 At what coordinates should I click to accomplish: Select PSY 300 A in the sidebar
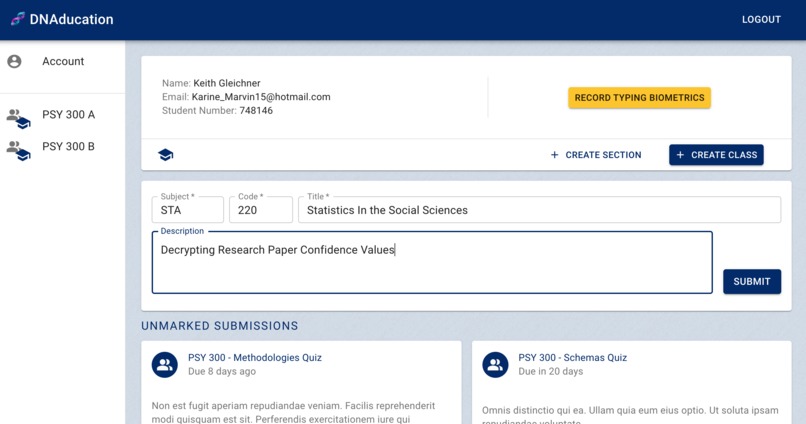(x=62, y=115)
